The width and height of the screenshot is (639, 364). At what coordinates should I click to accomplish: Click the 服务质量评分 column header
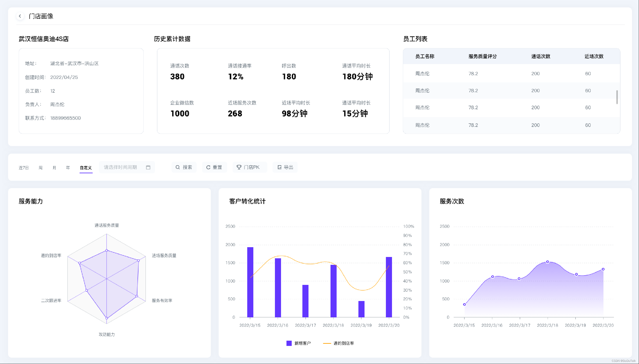[482, 56]
